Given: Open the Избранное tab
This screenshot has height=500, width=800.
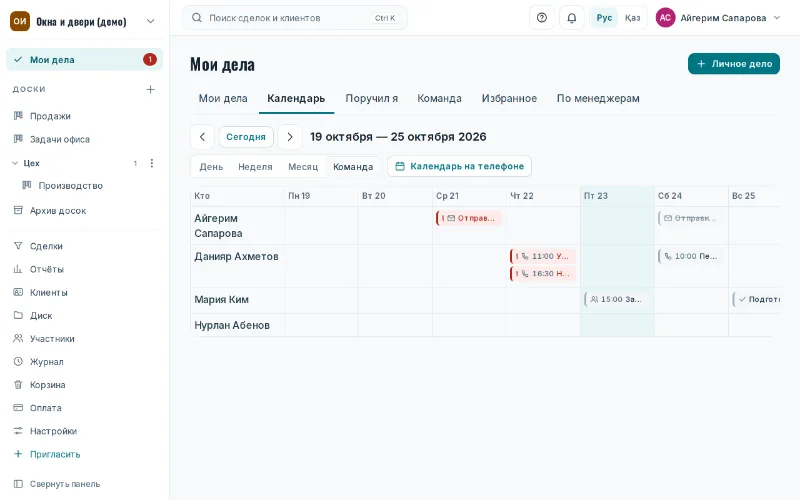Looking at the screenshot, I should pos(509,98).
